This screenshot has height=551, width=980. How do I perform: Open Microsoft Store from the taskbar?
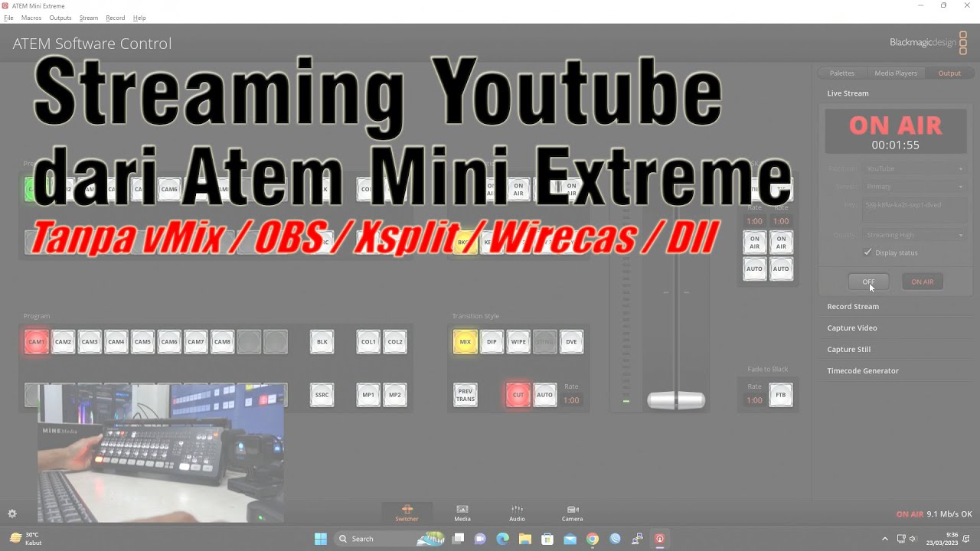[547, 539]
